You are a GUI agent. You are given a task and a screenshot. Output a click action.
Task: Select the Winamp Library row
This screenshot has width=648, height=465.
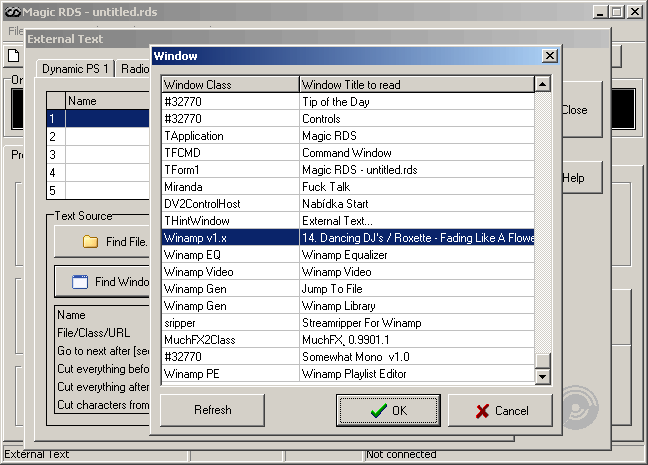pyautogui.click(x=348, y=305)
